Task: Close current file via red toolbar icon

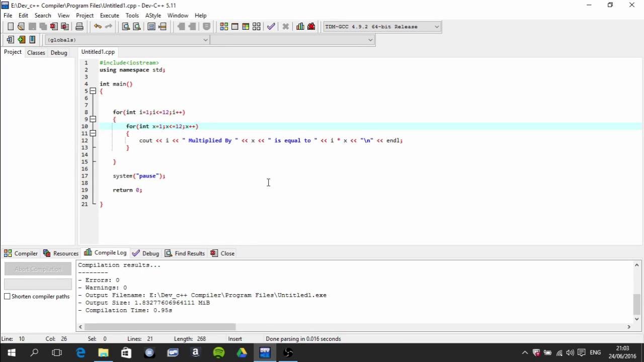Action: pyautogui.click(x=54, y=27)
